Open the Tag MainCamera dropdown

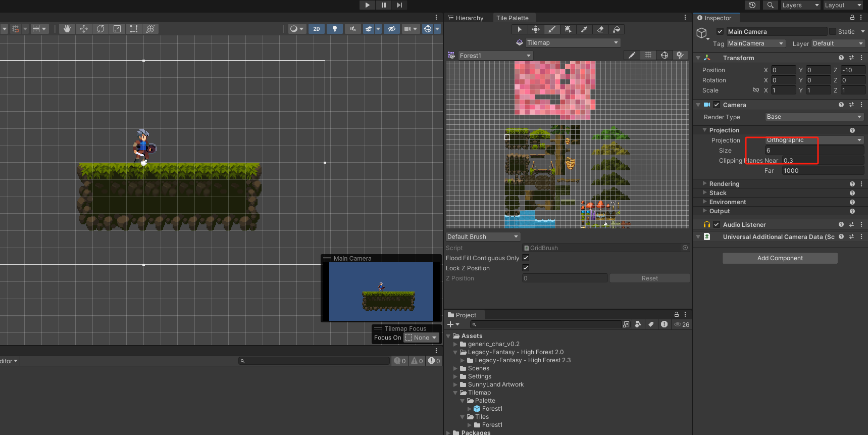(x=756, y=43)
